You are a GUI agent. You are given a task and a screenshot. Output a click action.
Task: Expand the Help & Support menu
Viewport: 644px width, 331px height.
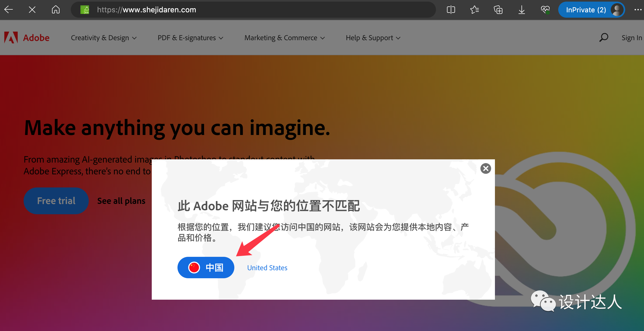[373, 38]
